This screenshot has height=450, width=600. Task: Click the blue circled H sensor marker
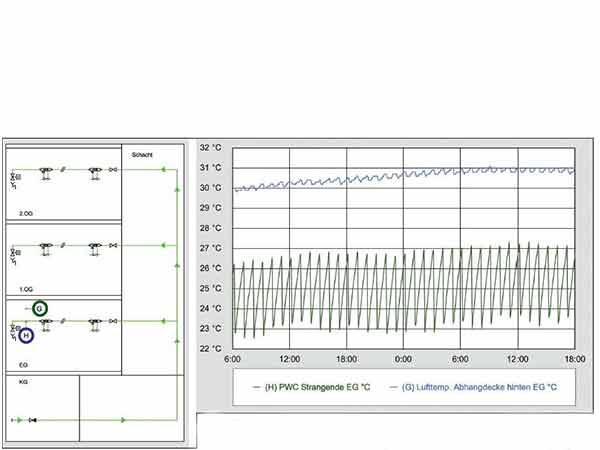[26, 336]
